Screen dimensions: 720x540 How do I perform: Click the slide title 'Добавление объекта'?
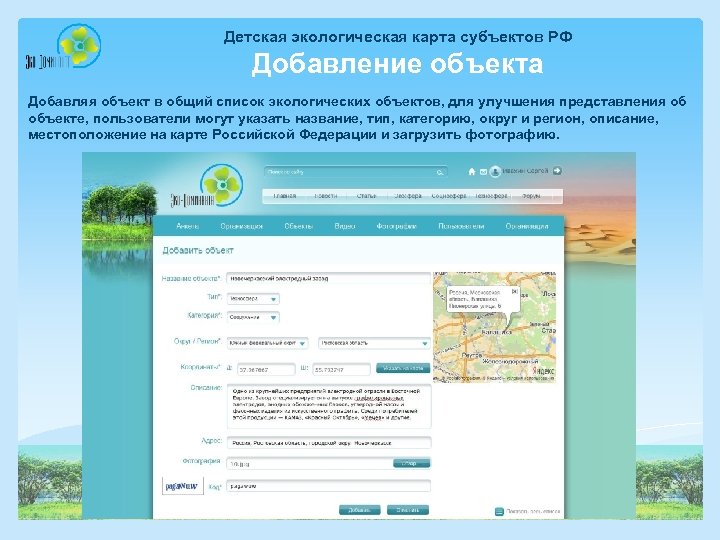tap(398, 63)
